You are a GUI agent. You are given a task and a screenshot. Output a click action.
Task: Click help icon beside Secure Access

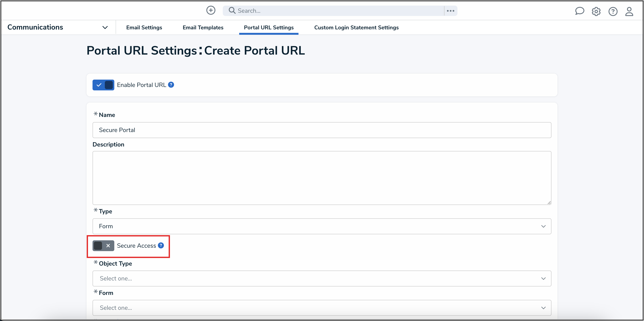pyautogui.click(x=161, y=245)
